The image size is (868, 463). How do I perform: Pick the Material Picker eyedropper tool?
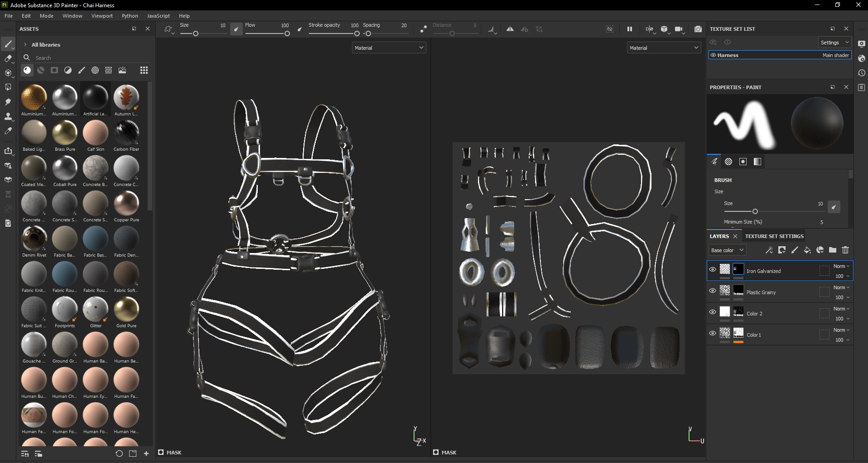[8, 131]
